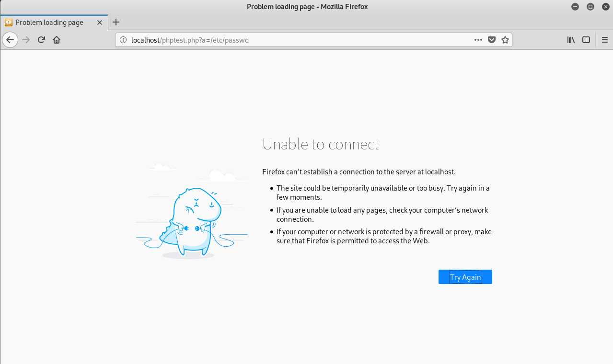This screenshot has height=364, width=613.
Task: Open page actions three-dot menu
Action: coord(478,40)
